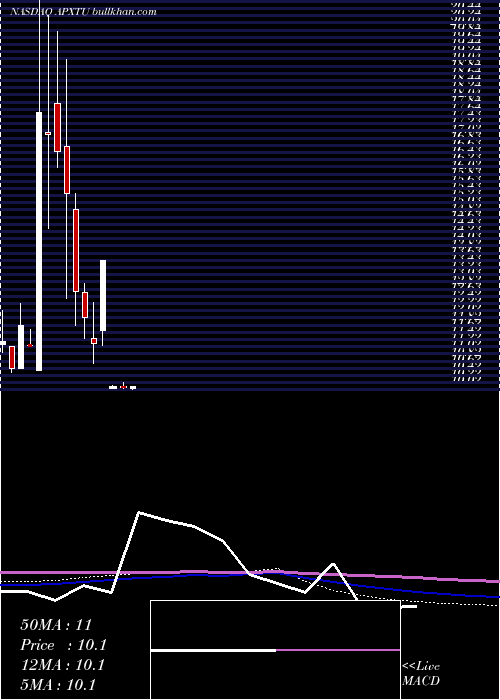Click the 12MA : 10.1 label
The image size is (500, 700).
point(62,665)
